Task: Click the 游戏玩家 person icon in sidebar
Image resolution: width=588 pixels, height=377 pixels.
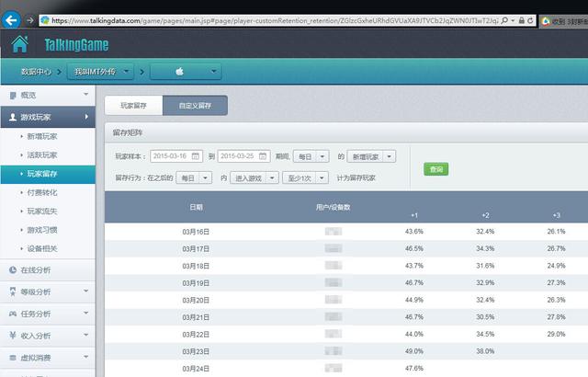Action: 13,117
